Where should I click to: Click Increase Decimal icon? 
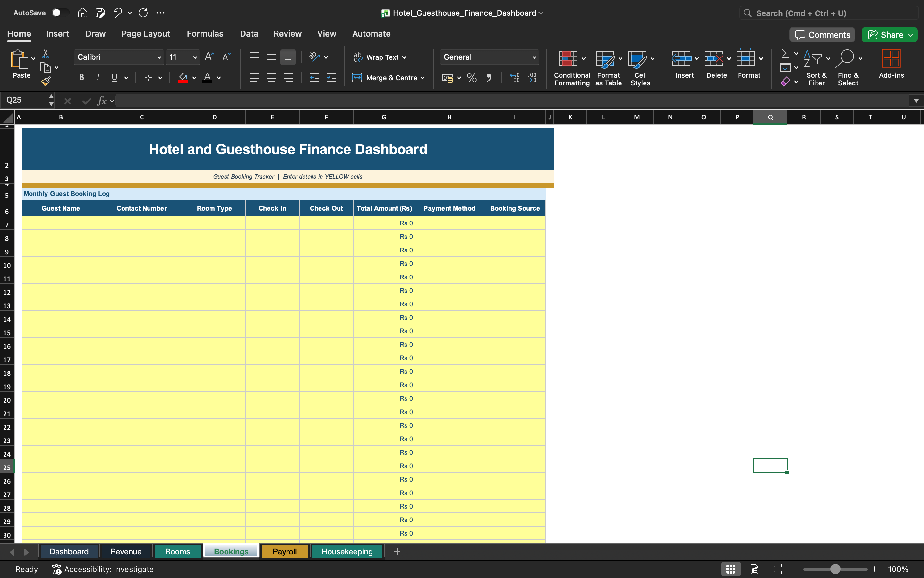tap(515, 78)
